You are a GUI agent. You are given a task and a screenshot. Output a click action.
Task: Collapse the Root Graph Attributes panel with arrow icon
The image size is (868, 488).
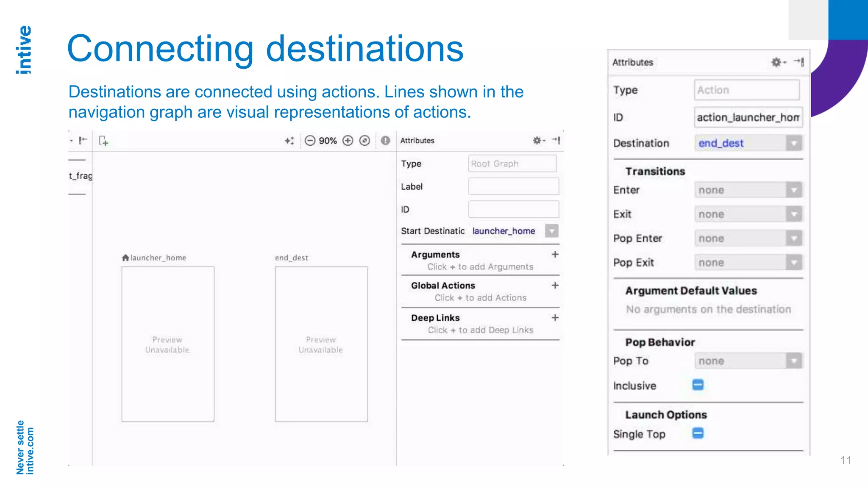pos(556,140)
